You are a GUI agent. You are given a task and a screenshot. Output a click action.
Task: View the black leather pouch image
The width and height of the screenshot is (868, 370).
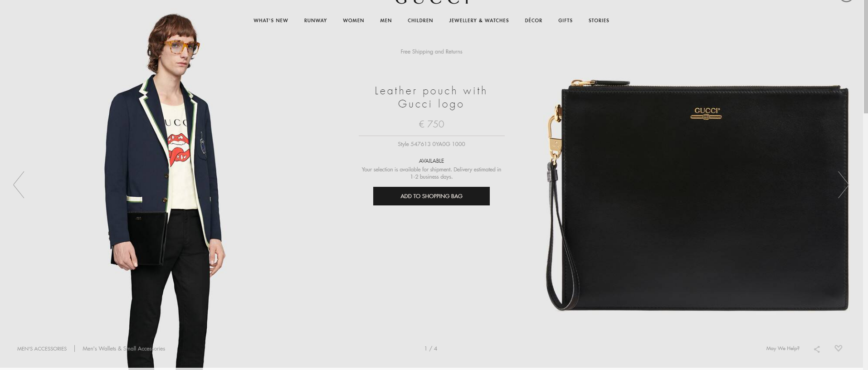(x=697, y=195)
